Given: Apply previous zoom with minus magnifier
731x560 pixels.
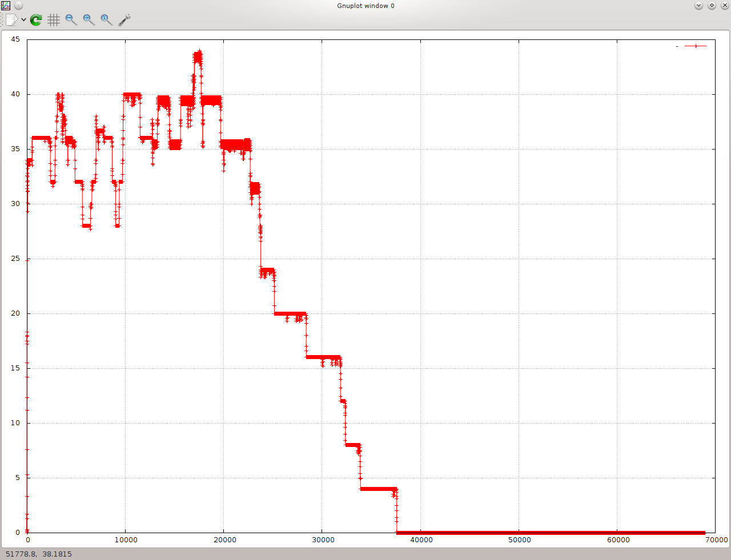Looking at the screenshot, I should click(71, 20).
